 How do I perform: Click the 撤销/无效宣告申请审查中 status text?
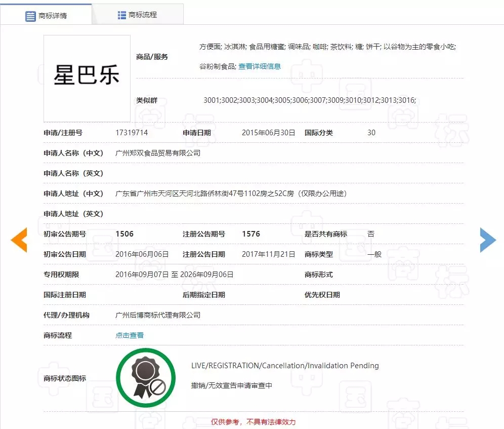[x=231, y=385]
